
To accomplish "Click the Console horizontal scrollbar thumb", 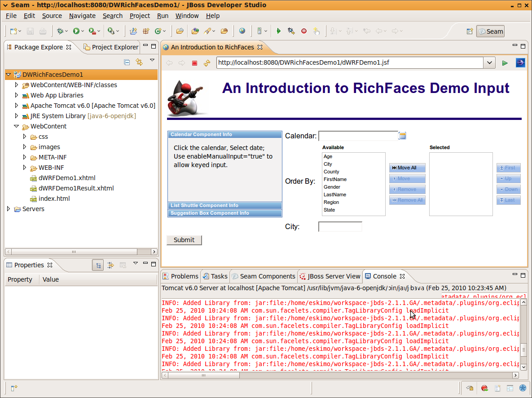I will (x=203, y=375).
